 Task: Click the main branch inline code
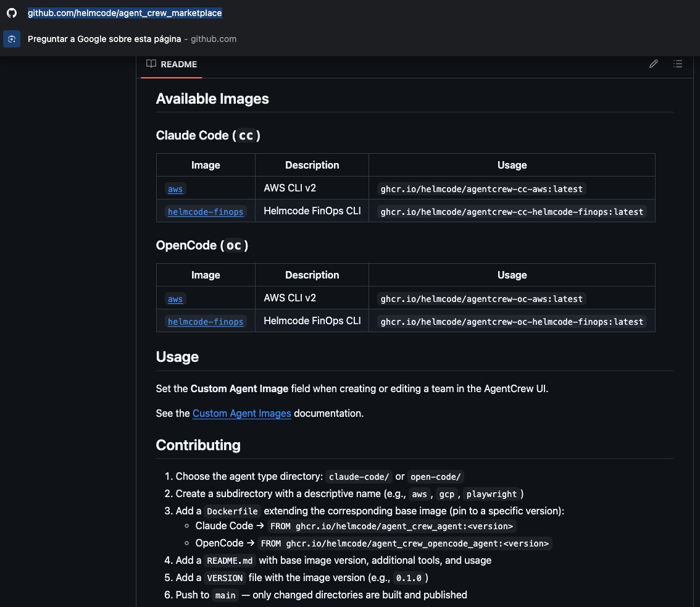pos(225,595)
